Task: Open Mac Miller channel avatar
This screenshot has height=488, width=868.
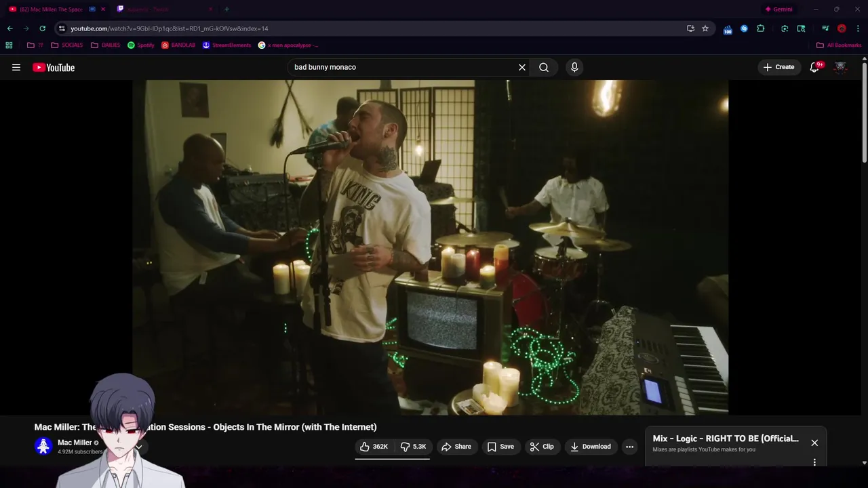Action: coord(43,446)
